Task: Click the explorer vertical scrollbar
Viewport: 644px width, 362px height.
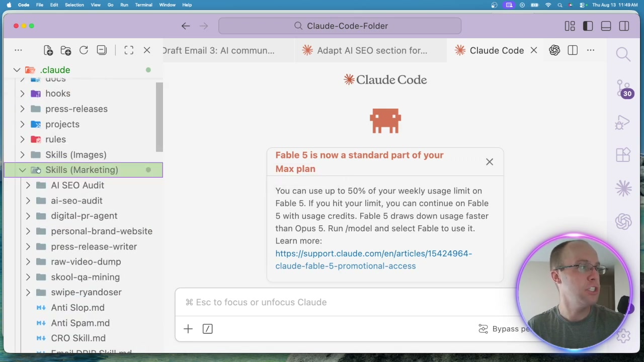Action: (159, 117)
